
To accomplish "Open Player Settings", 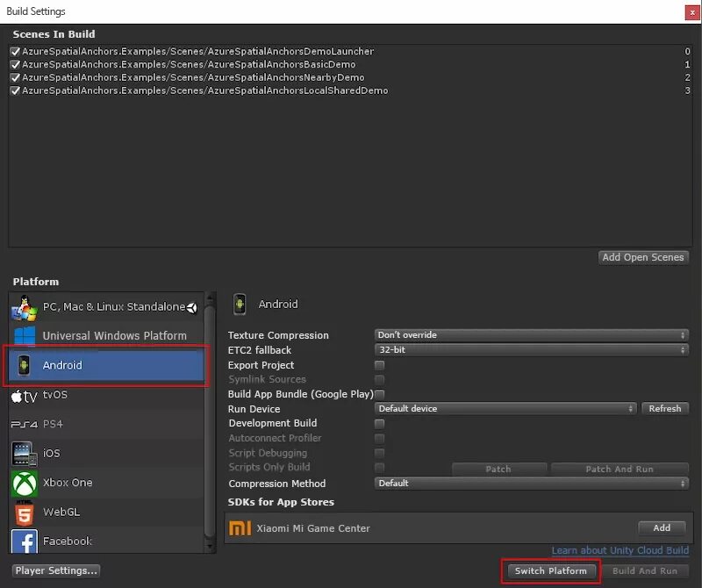I will 56,570.
